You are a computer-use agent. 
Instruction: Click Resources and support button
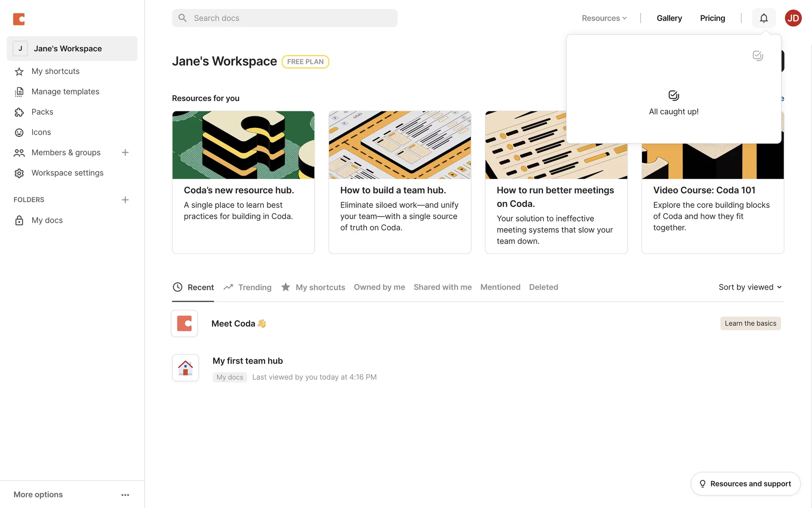(x=745, y=483)
